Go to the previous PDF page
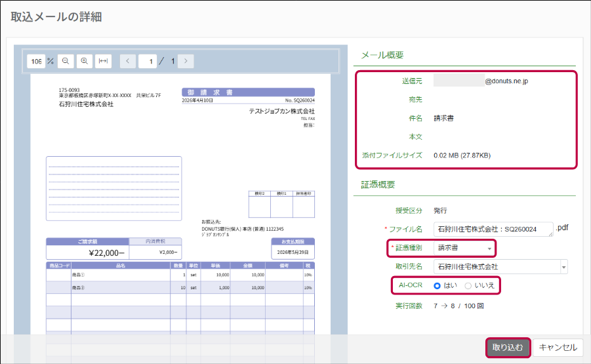591x364 pixels. [127, 61]
